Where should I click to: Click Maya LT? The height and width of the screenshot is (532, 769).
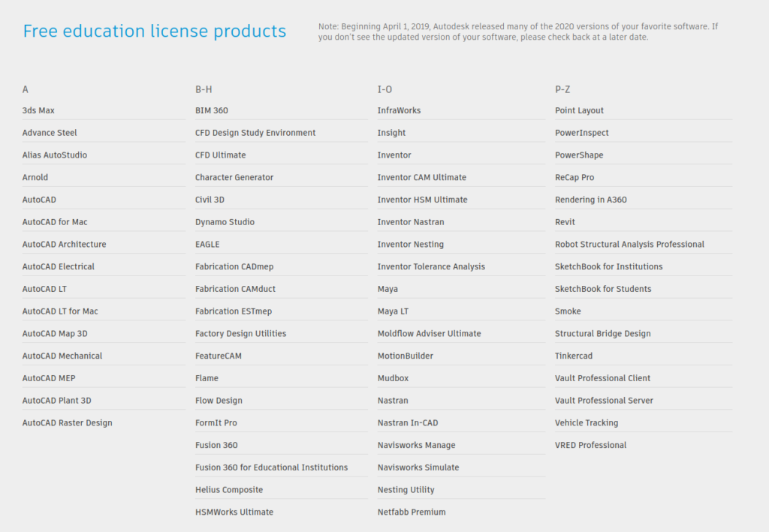394,311
